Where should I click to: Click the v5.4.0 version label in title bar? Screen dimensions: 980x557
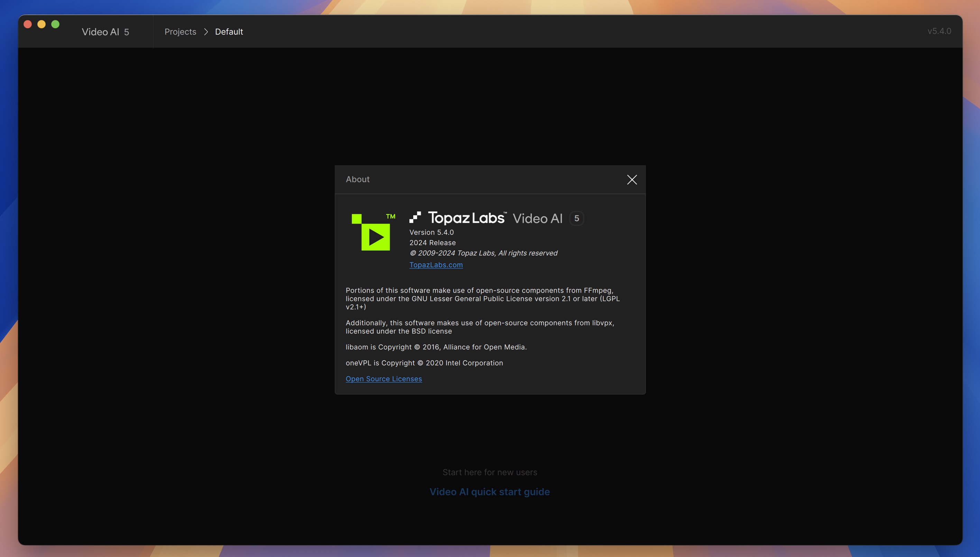(x=939, y=31)
